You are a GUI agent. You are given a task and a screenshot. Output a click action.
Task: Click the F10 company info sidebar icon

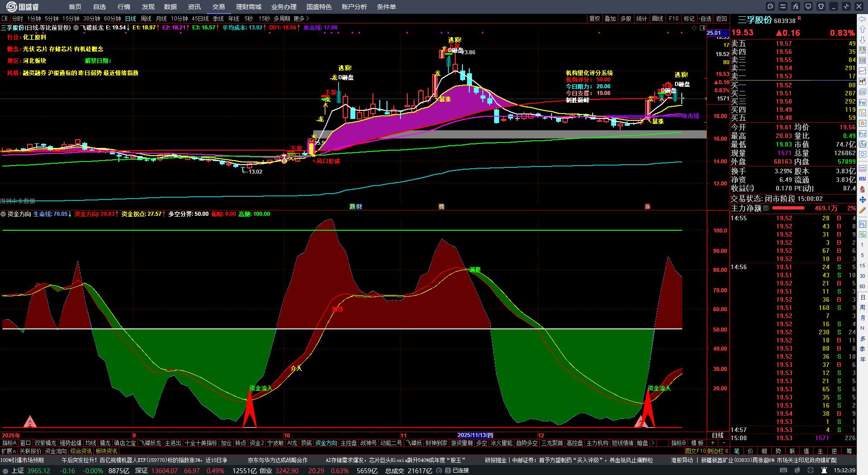863,103
